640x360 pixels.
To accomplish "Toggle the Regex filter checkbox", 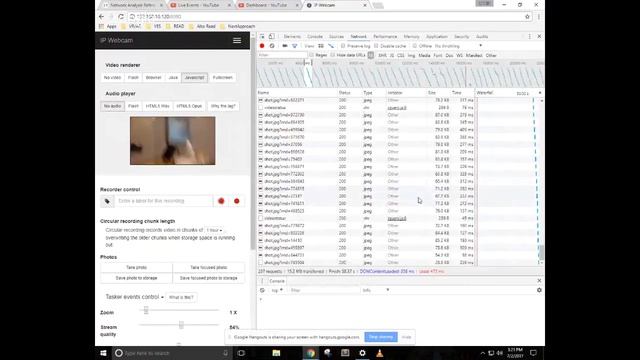I will click(x=311, y=55).
